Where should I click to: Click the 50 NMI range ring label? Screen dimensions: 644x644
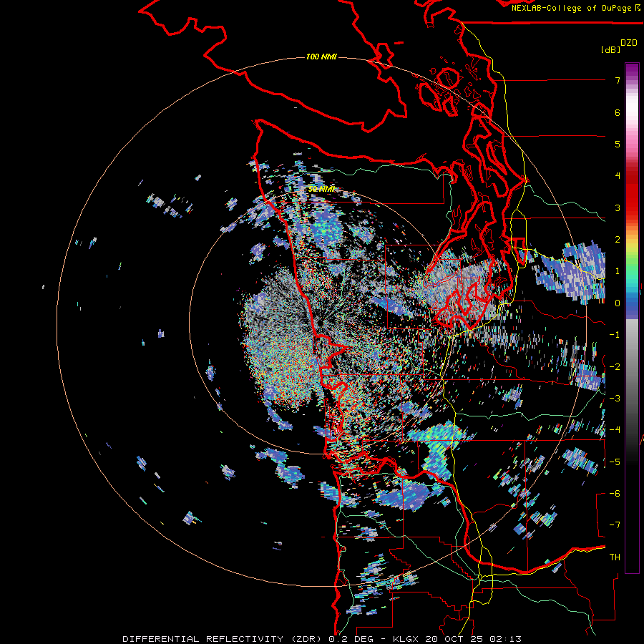321,189
